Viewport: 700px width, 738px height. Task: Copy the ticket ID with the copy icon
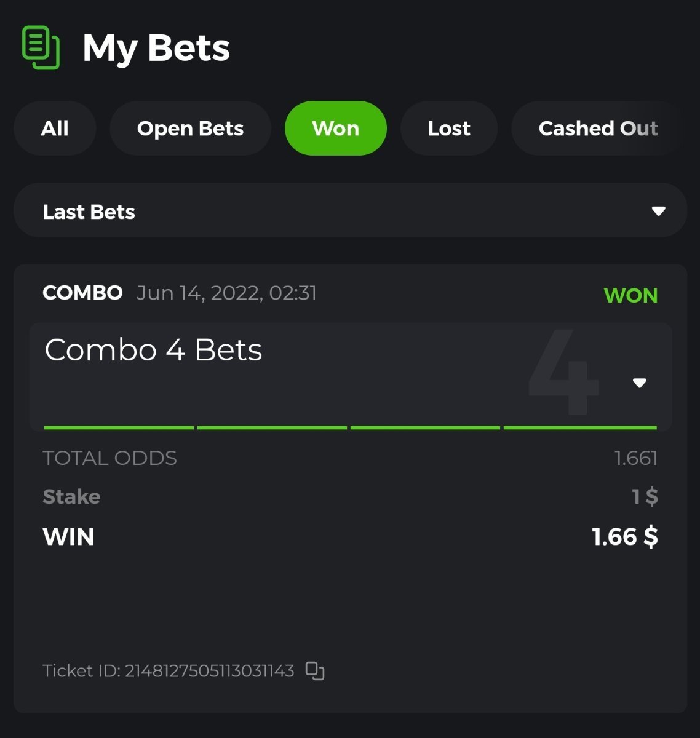(315, 671)
